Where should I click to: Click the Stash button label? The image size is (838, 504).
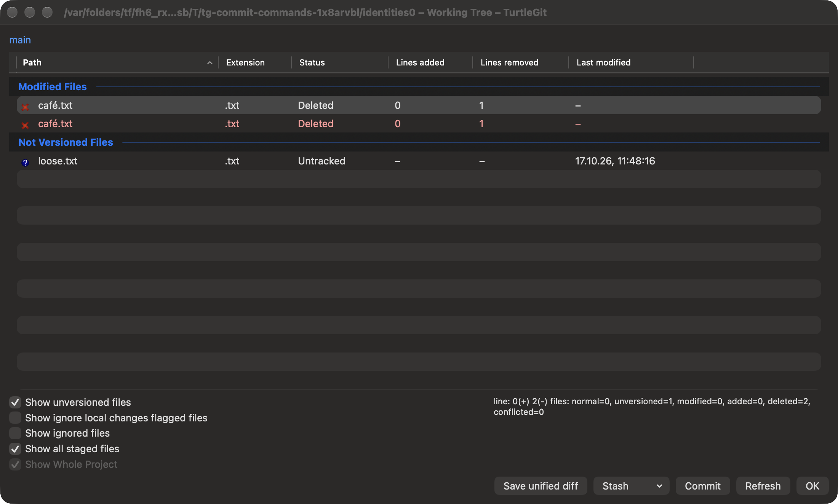(616, 486)
